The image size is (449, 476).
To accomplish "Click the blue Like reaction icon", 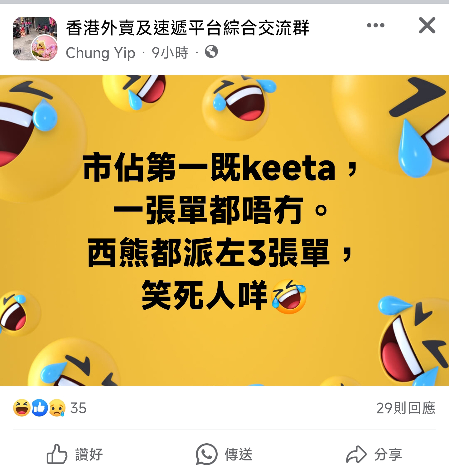I will tap(39, 408).
